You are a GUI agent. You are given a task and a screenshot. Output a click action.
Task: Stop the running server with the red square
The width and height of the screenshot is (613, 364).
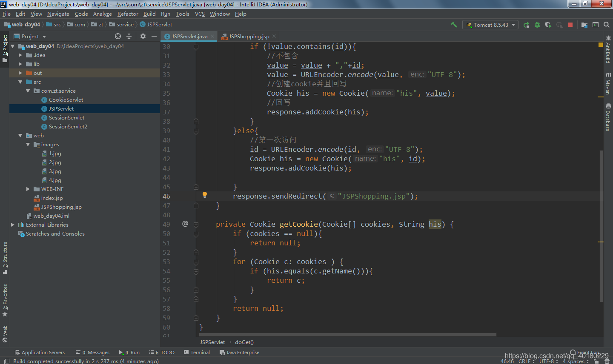pos(570,25)
